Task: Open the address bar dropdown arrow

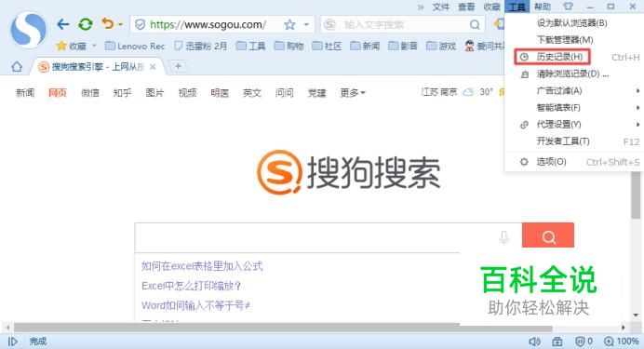Action: click(x=306, y=24)
